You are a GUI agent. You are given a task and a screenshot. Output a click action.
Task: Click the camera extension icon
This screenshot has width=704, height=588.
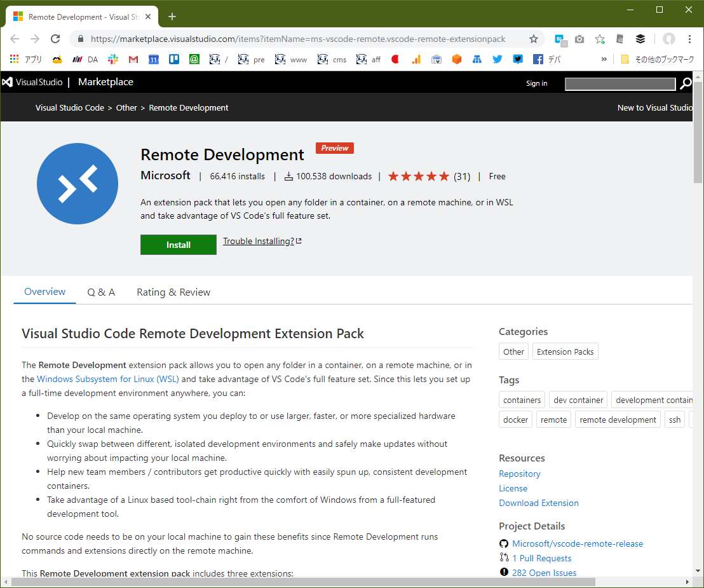(579, 39)
